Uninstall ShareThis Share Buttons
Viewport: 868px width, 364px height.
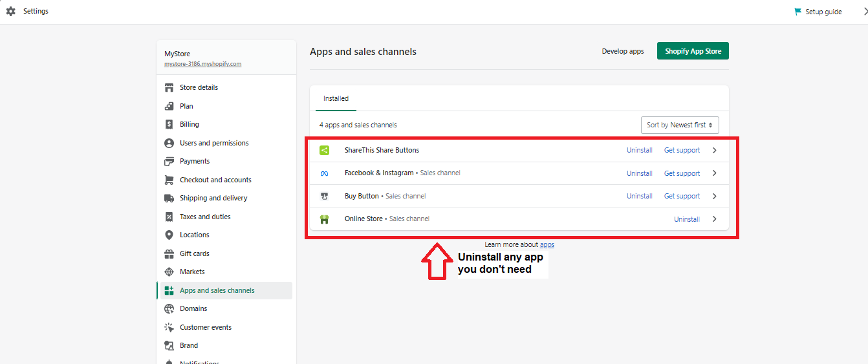click(x=639, y=150)
